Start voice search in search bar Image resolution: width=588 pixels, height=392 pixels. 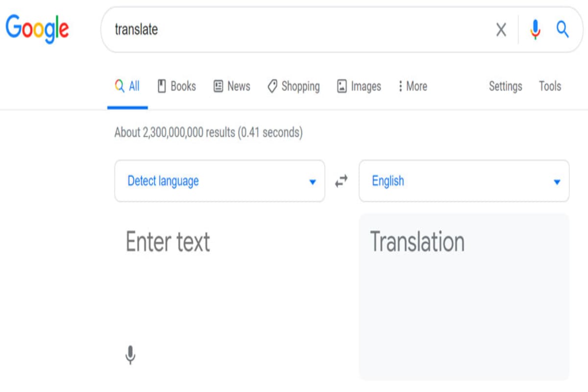(535, 30)
